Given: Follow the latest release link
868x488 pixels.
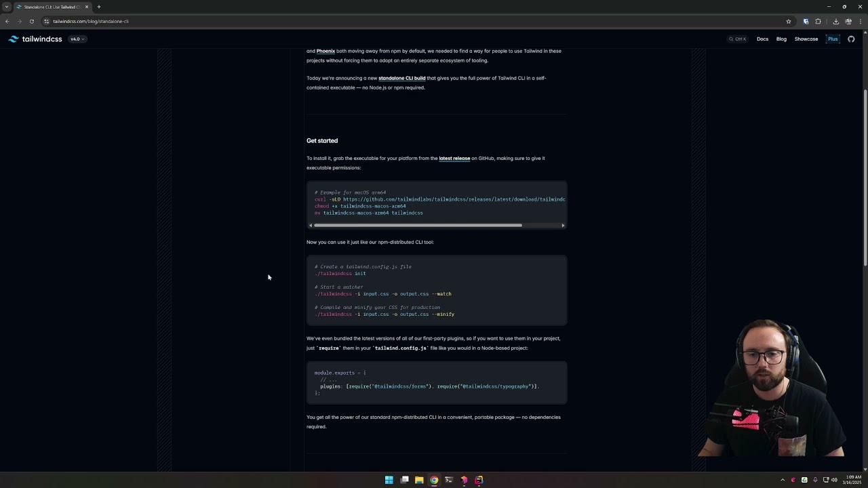Looking at the screenshot, I should point(454,158).
